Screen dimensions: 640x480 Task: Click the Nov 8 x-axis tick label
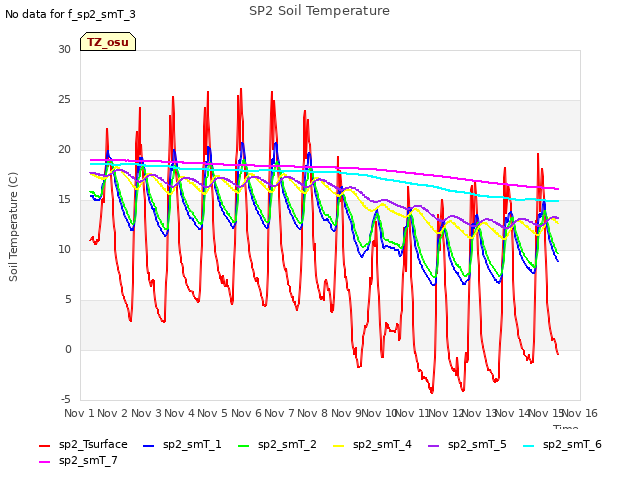pos(312,413)
